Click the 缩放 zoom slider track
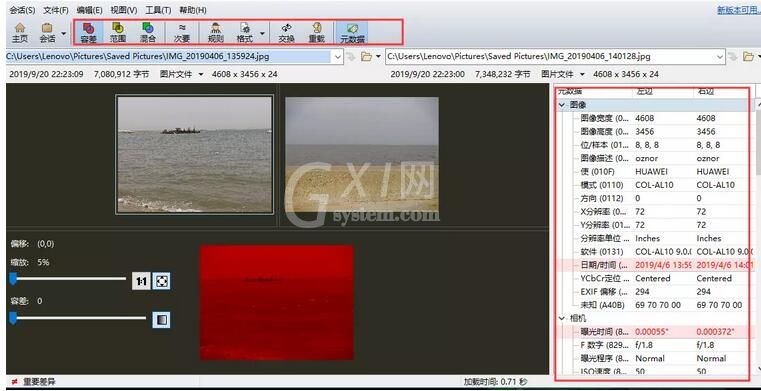761x391 pixels. coord(68,278)
